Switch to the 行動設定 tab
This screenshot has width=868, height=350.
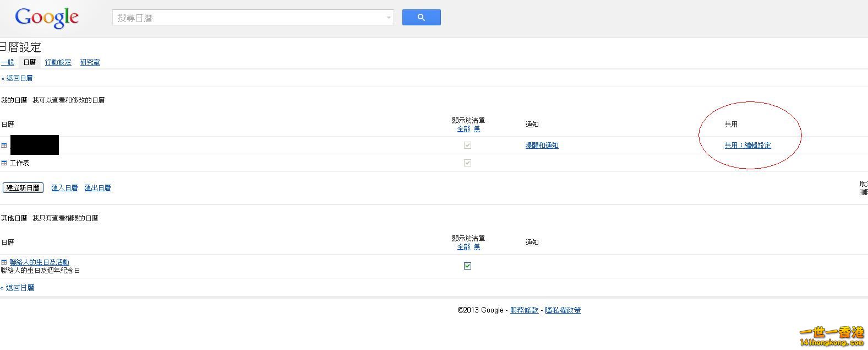click(58, 62)
